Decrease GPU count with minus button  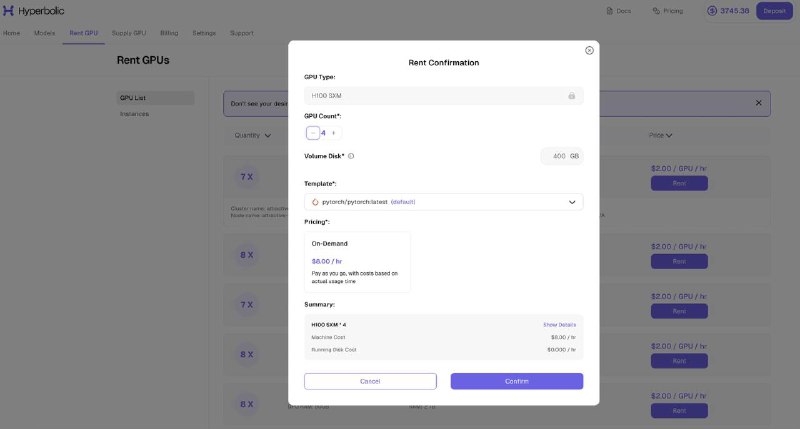point(313,133)
